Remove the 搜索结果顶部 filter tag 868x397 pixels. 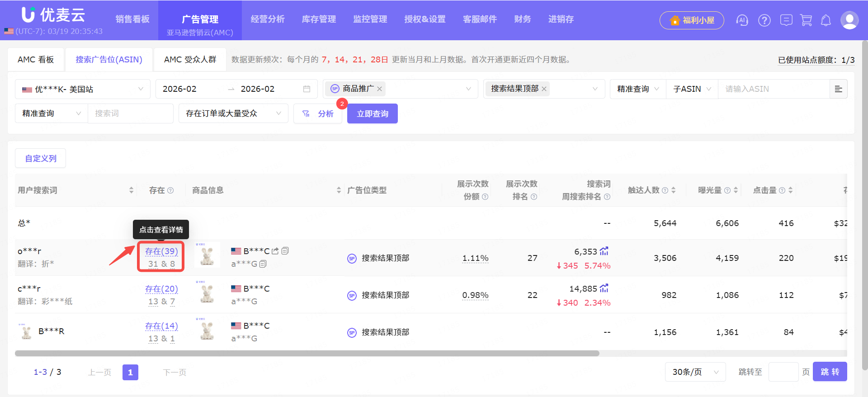(x=544, y=89)
